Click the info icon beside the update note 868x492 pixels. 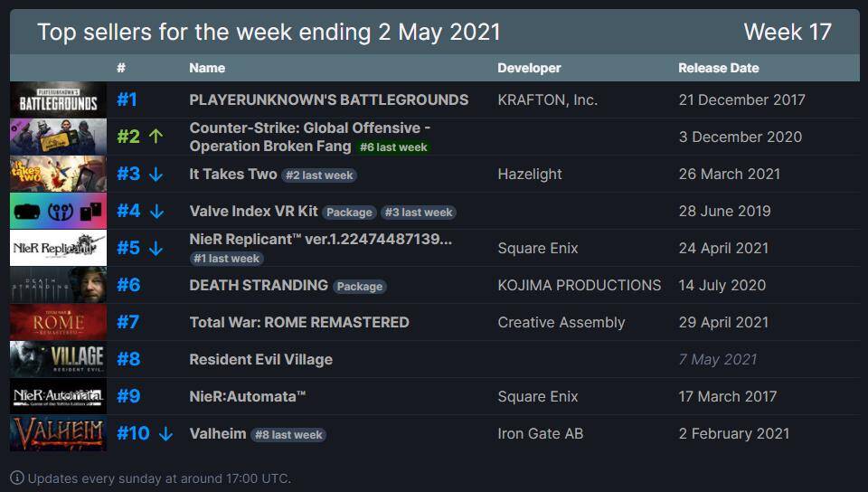[17, 478]
